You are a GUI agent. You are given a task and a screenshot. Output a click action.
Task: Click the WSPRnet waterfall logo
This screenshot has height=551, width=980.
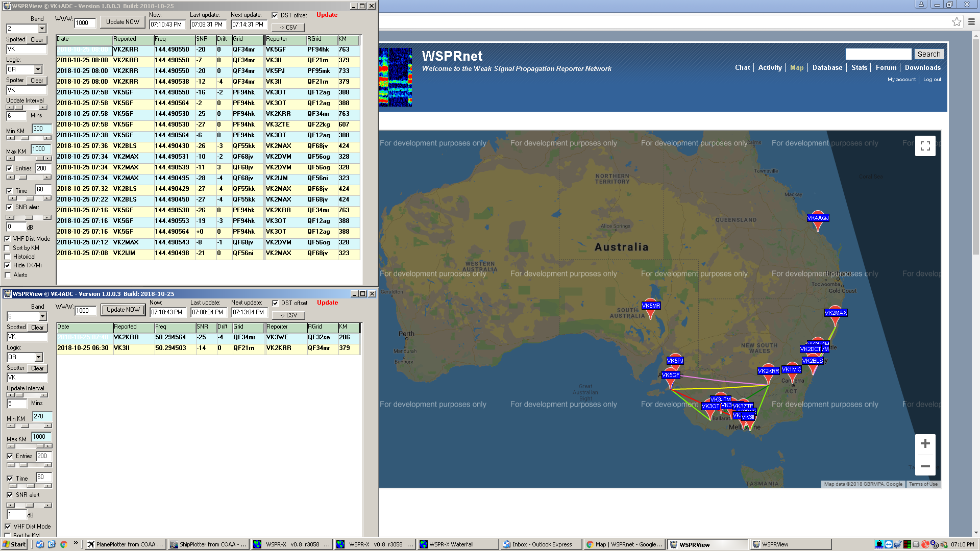point(395,77)
